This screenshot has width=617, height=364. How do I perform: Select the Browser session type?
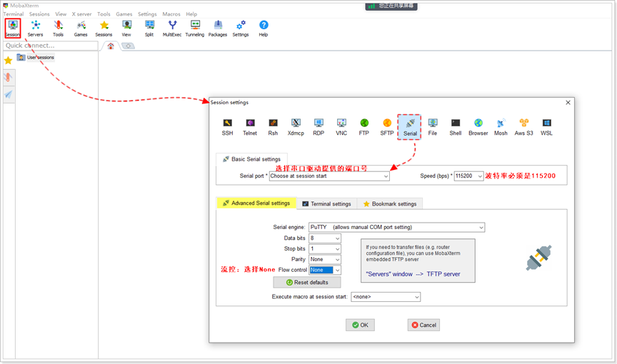pos(478,127)
